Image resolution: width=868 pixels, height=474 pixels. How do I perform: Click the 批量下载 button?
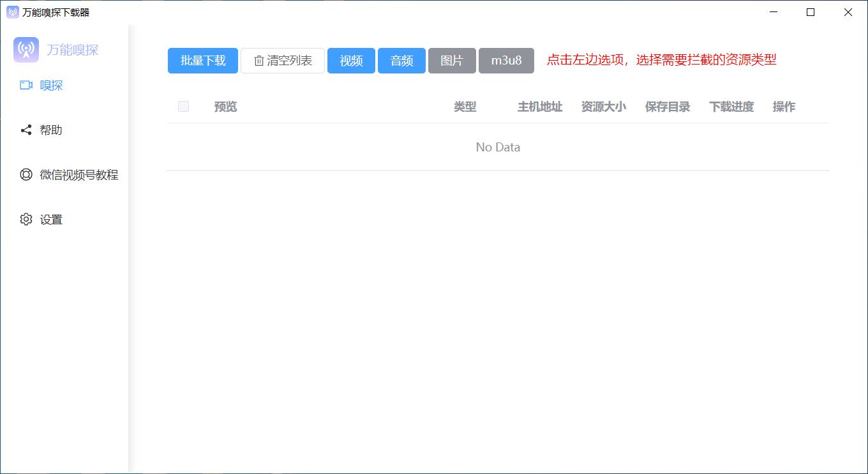click(x=203, y=61)
